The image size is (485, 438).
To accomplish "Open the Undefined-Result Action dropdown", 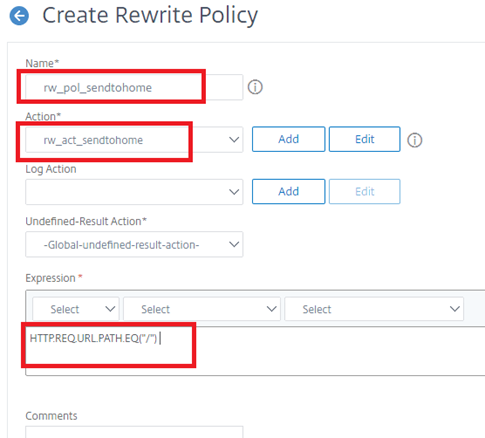I will tap(134, 244).
